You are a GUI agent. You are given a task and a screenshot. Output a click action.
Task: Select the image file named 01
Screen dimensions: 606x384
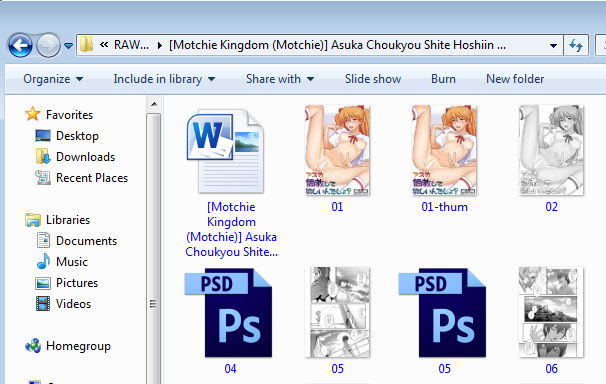pyautogui.click(x=337, y=150)
